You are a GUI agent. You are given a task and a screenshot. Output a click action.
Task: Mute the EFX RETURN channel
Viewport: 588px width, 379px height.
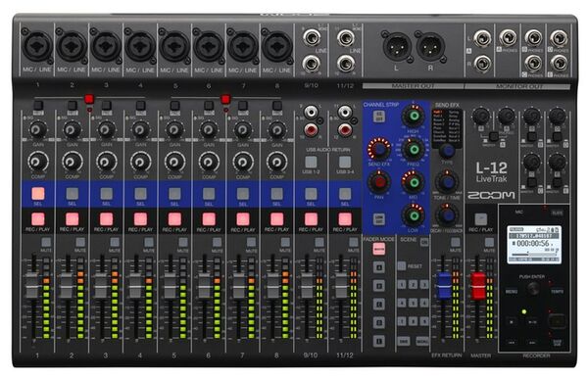(456, 242)
